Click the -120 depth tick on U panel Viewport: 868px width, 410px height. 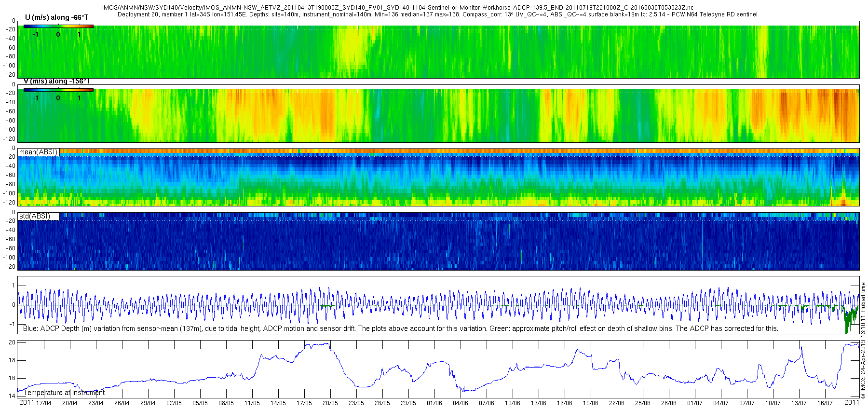[x=8, y=75]
